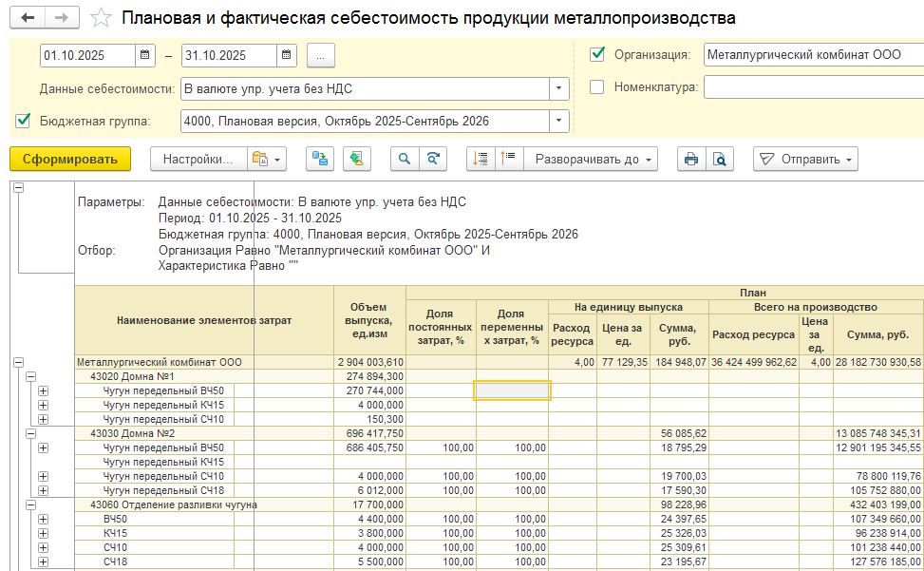Open the Отправить menu
924x571 pixels.
point(805,159)
